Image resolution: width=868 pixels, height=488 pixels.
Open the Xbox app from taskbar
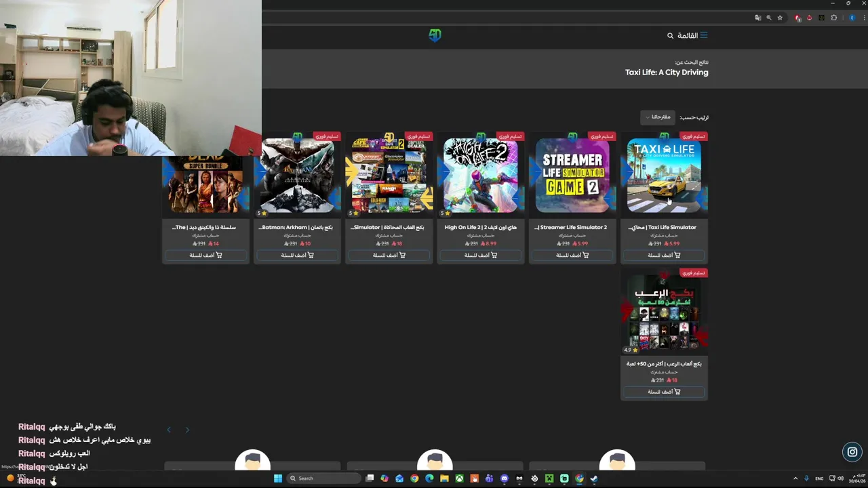[x=459, y=479]
